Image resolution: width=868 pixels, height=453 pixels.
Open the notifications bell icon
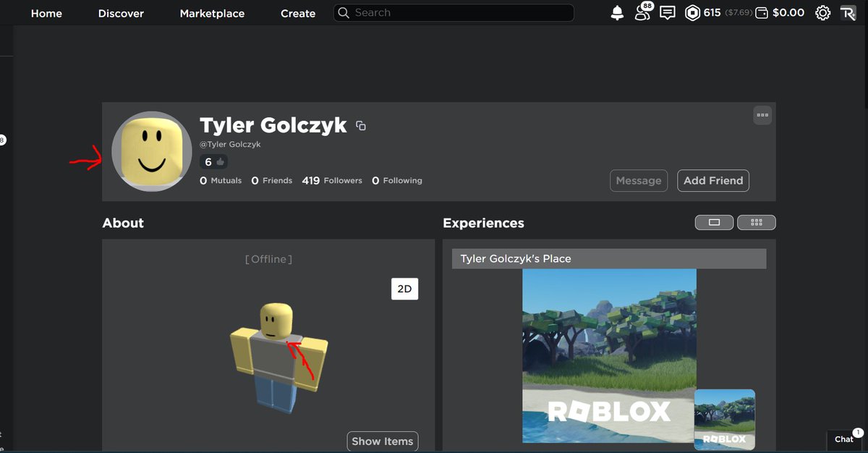(617, 13)
